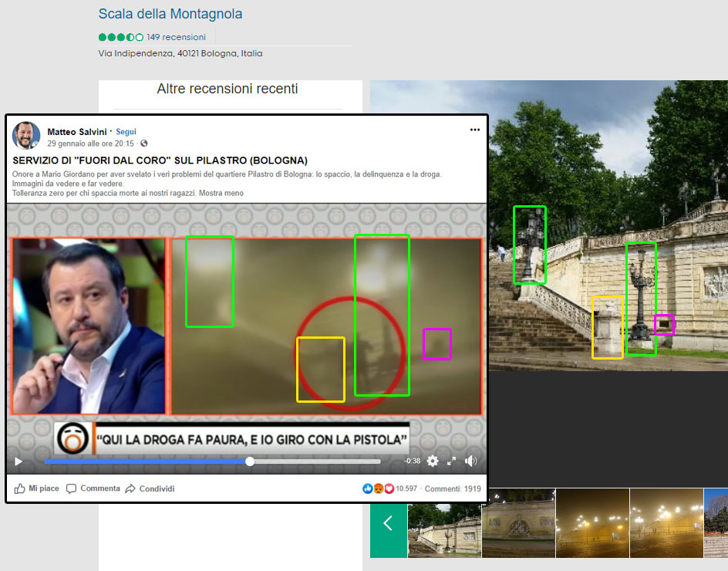The height and width of the screenshot is (571, 728).
Task: Open the post options three-dots menu
Action: coord(474,130)
